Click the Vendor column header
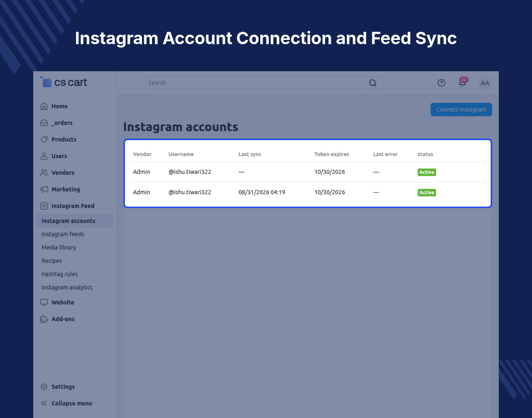Image resolution: width=532 pixels, height=418 pixels. [x=142, y=154]
